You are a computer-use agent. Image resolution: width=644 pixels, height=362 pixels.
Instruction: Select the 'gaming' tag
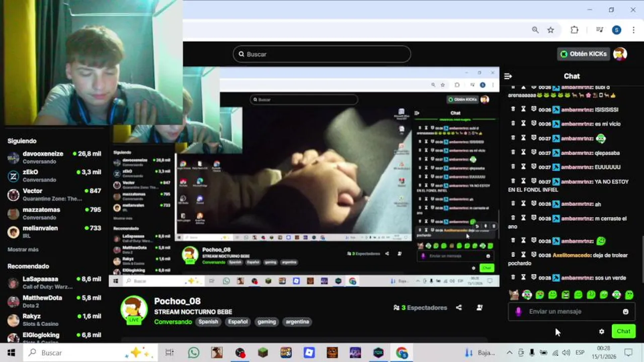(x=267, y=322)
